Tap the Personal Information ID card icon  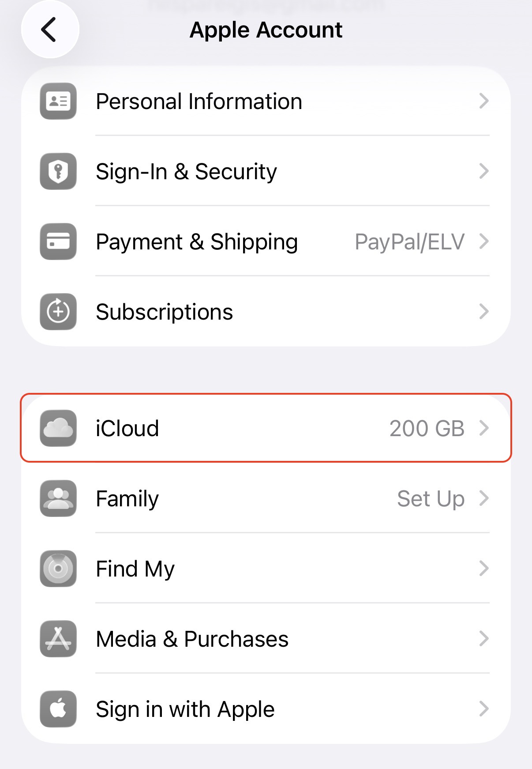pos(58,101)
